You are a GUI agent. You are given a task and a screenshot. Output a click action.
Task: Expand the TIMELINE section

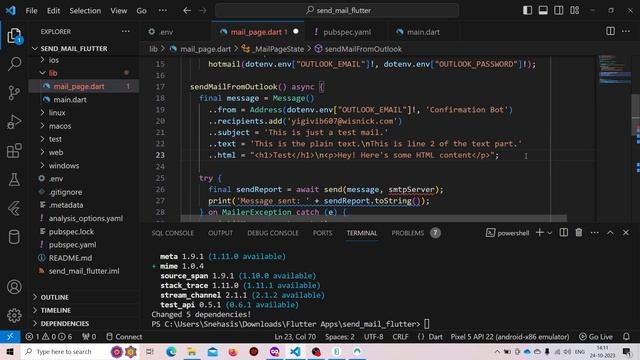(x=84, y=310)
